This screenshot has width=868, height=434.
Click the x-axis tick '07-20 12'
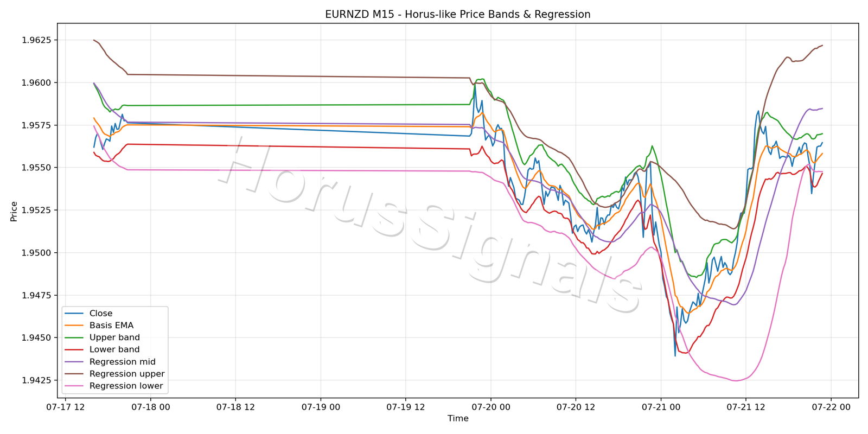(x=576, y=407)
